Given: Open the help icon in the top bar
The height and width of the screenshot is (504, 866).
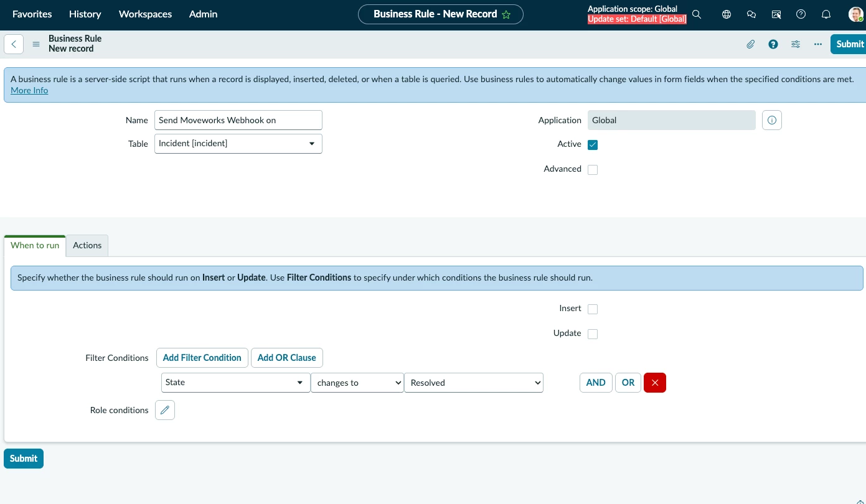Looking at the screenshot, I should point(801,14).
